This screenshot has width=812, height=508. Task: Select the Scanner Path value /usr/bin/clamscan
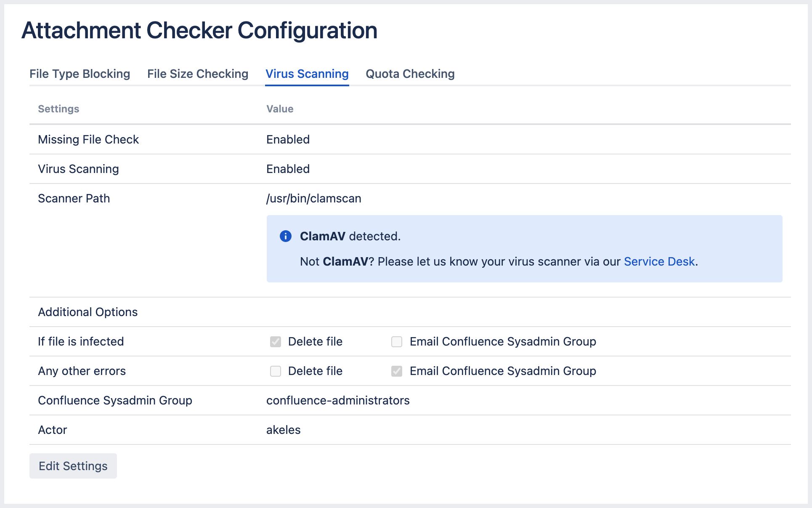point(313,198)
